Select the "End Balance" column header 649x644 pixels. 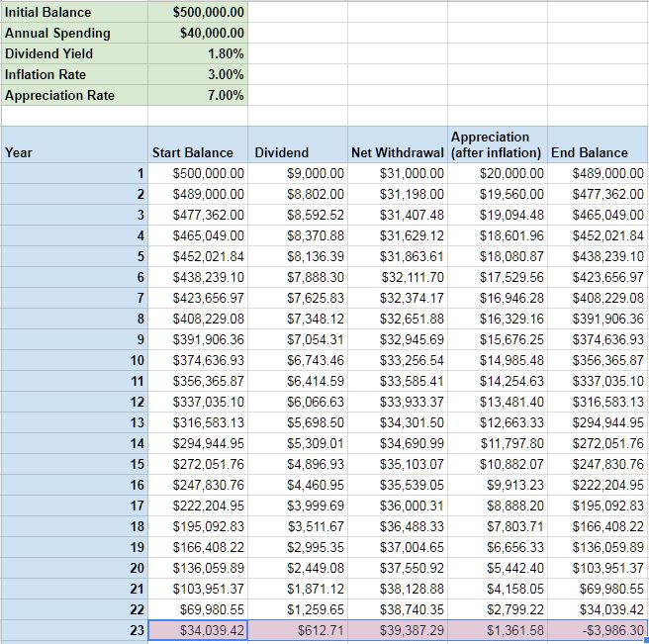pos(597,152)
